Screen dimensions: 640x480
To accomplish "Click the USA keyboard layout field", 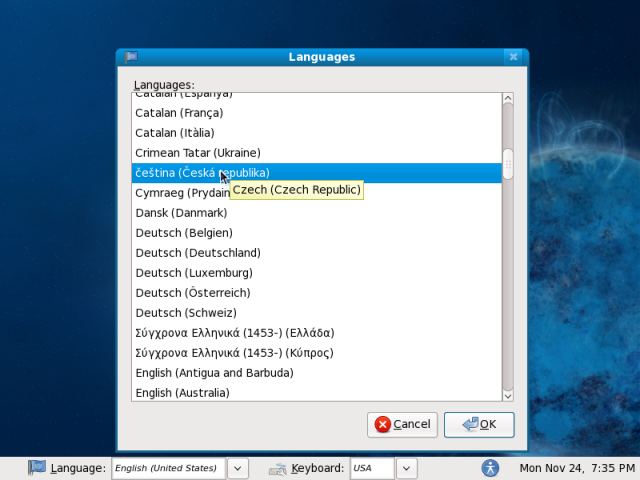I will pyautogui.click(x=372, y=467).
